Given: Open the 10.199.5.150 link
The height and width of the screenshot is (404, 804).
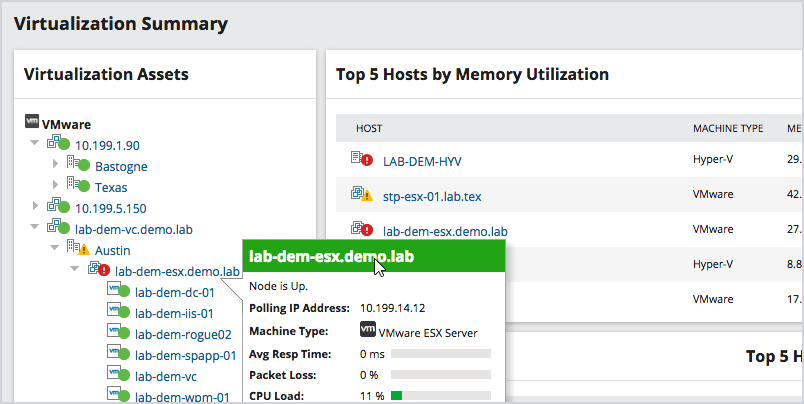Looking at the screenshot, I should point(111,209).
